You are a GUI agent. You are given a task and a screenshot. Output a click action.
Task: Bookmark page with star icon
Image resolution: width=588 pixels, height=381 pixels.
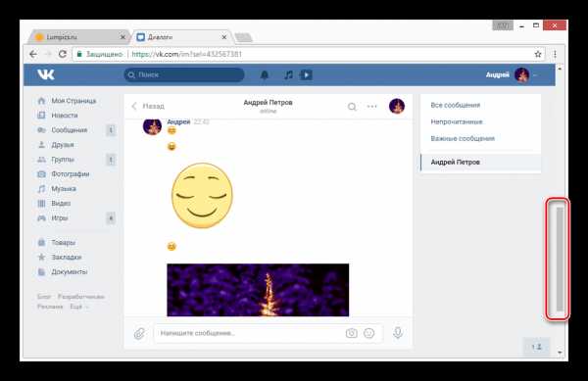pos(538,54)
